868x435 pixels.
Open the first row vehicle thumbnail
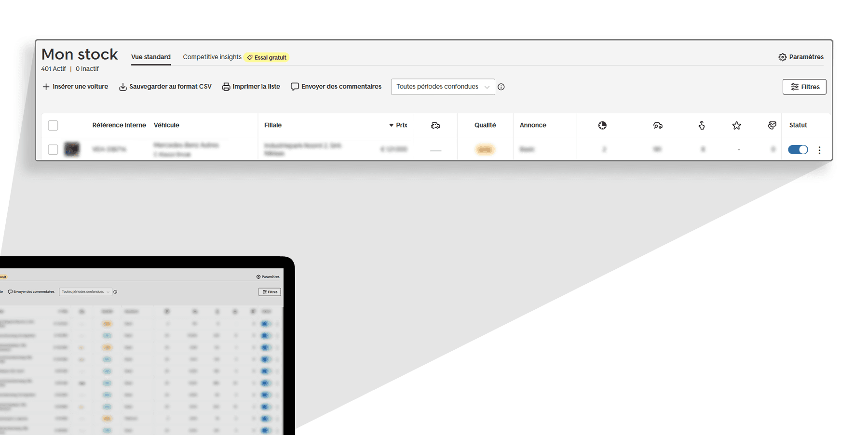point(72,149)
